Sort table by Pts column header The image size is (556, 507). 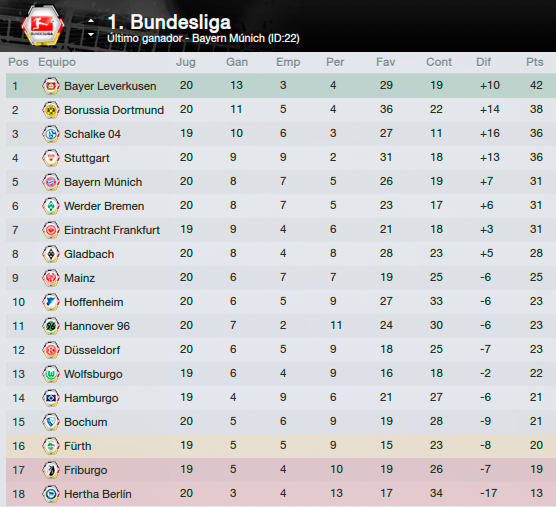click(534, 62)
